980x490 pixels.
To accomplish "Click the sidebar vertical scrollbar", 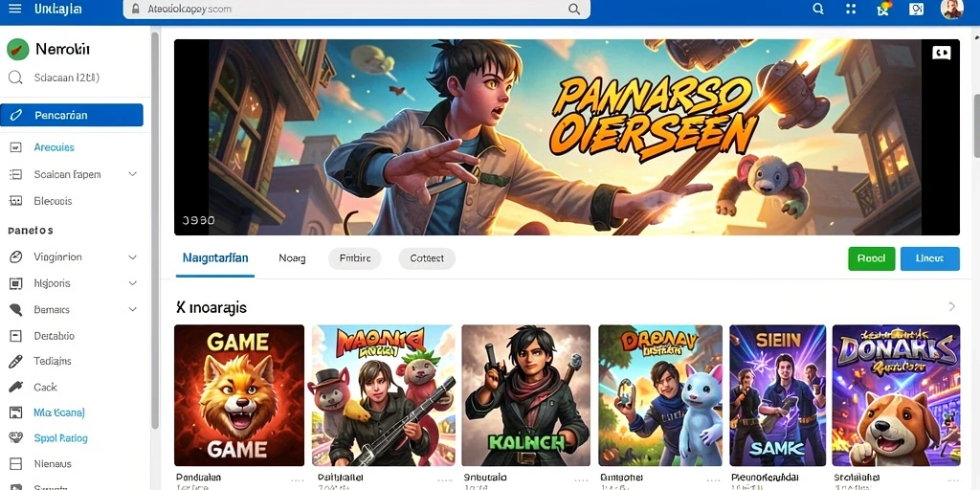I will tap(154, 232).
